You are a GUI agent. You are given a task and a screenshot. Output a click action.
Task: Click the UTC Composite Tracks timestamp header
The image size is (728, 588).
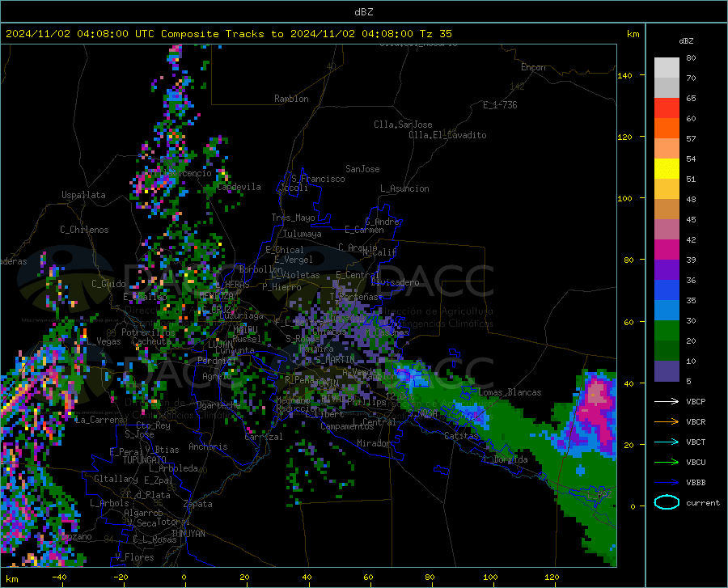(228, 33)
